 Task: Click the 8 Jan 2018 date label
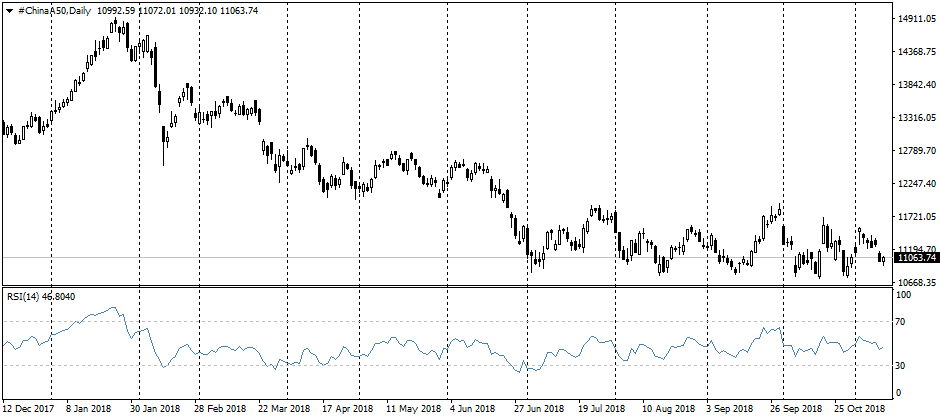(88, 409)
